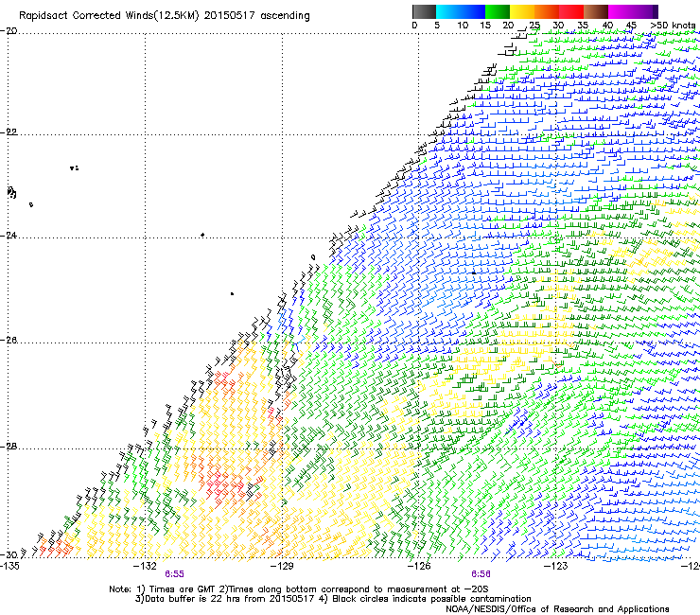Click the purple "6:55" swath time label

[x=174, y=574]
